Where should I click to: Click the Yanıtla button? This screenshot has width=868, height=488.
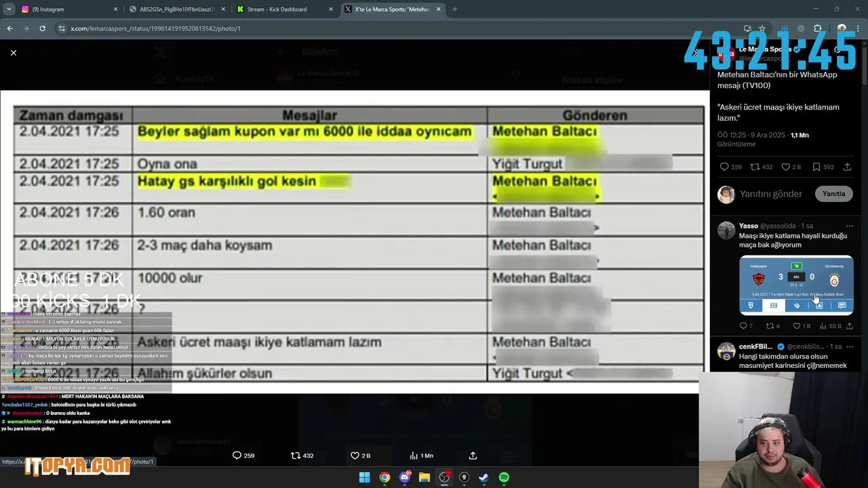[833, 194]
